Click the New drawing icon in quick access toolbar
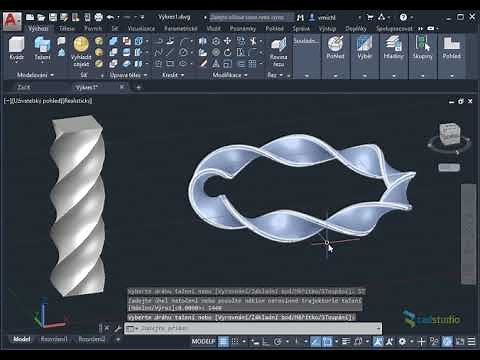This screenshot has height=360, width=480. pyautogui.click(x=30, y=17)
